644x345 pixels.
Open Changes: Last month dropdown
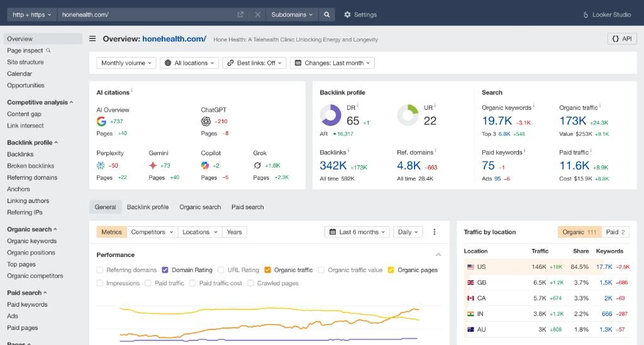pos(332,63)
